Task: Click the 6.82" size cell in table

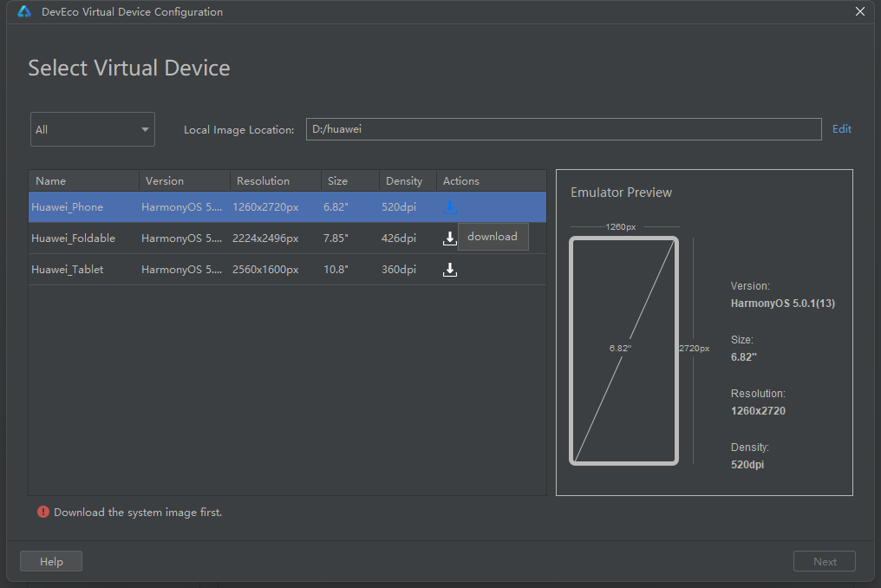Action: pos(336,207)
